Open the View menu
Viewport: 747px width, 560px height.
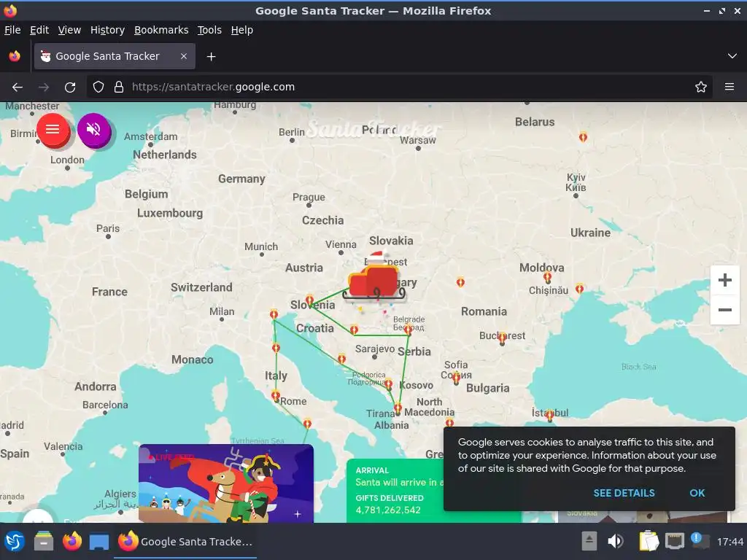(x=69, y=30)
